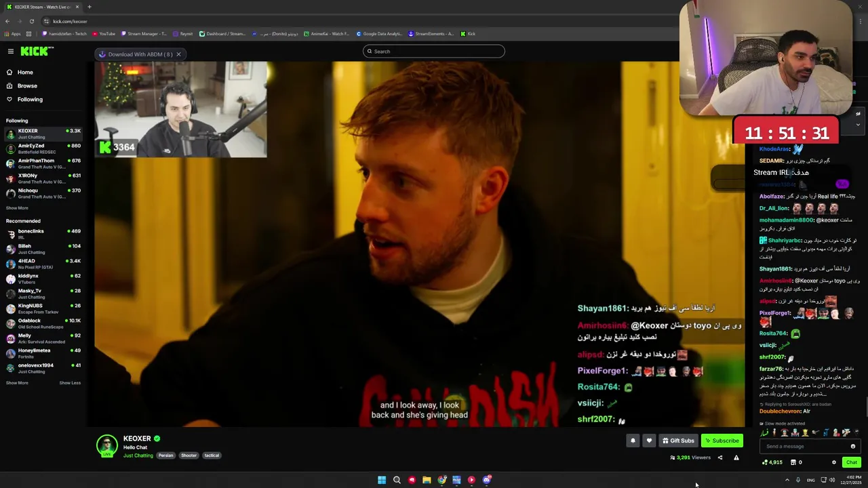Go to Home in the sidebar

click(x=25, y=73)
